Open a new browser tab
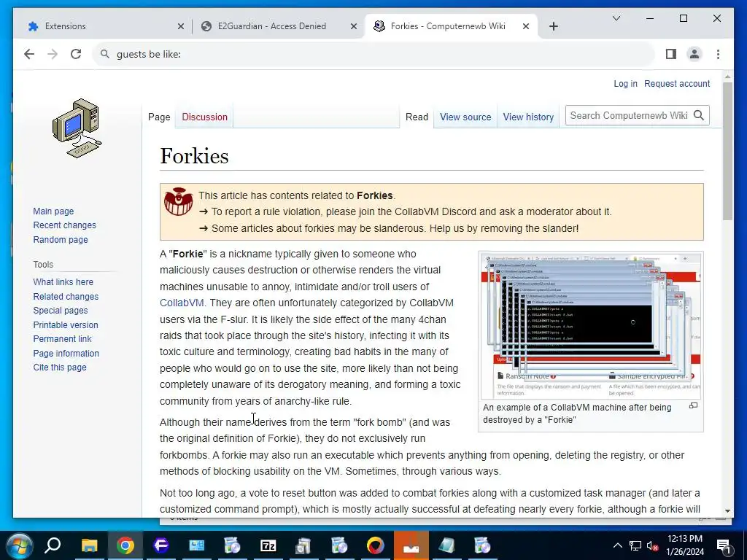Image resolution: width=747 pixels, height=560 pixels. [553, 26]
